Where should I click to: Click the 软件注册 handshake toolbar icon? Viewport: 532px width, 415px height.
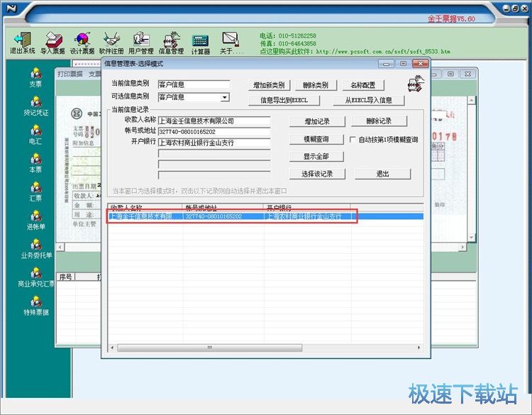click(111, 43)
